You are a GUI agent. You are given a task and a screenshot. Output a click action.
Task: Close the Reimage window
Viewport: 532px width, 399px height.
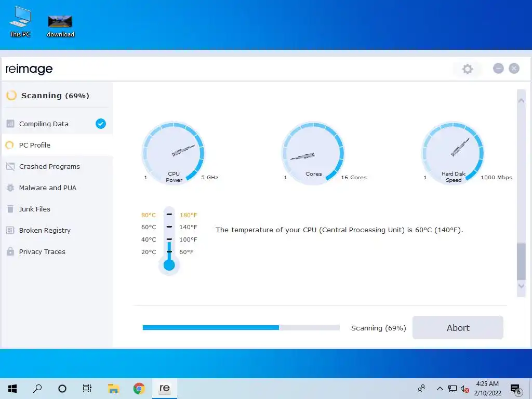click(514, 69)
